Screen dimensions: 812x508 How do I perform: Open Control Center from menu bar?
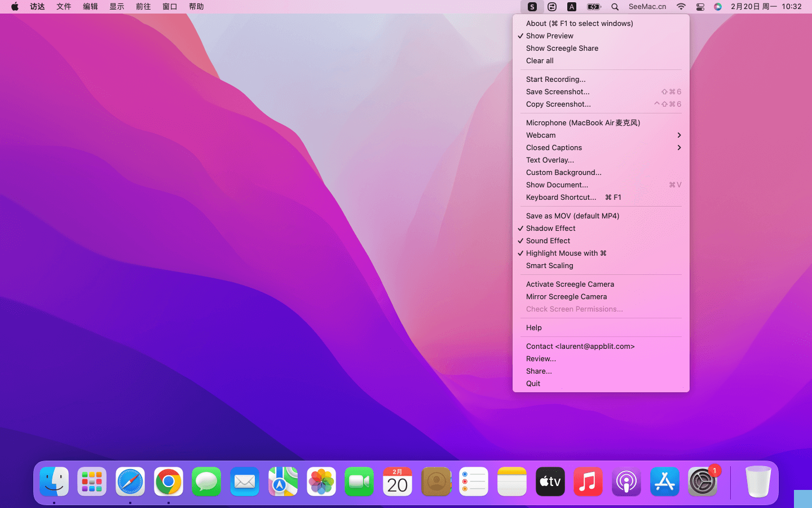[x=700, y=7]
